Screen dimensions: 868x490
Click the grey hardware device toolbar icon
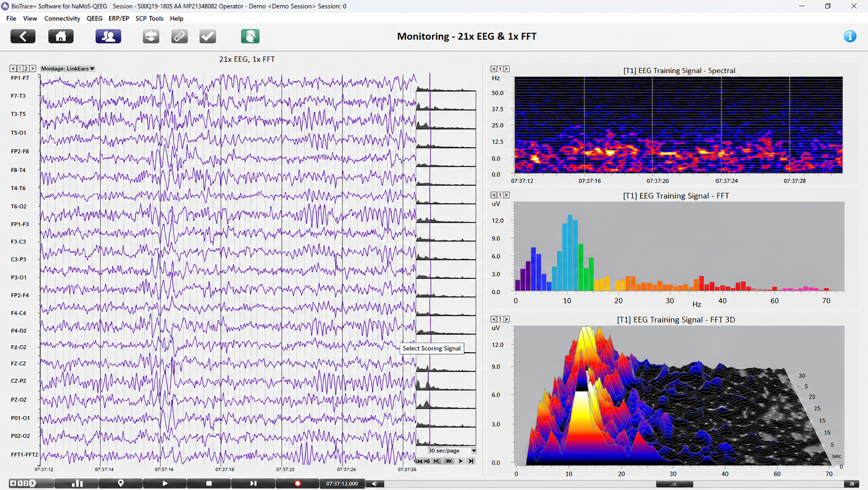[151, 36]
